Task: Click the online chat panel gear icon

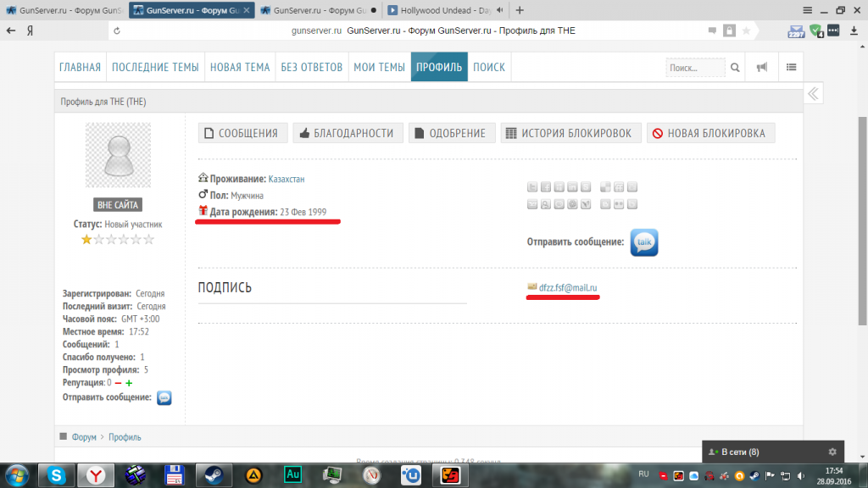Action: (832, 452)
